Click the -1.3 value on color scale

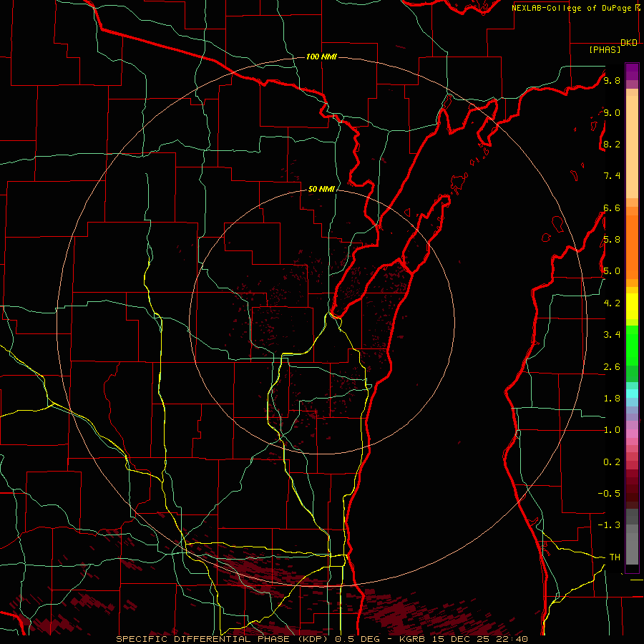click(x=609, y=525)
